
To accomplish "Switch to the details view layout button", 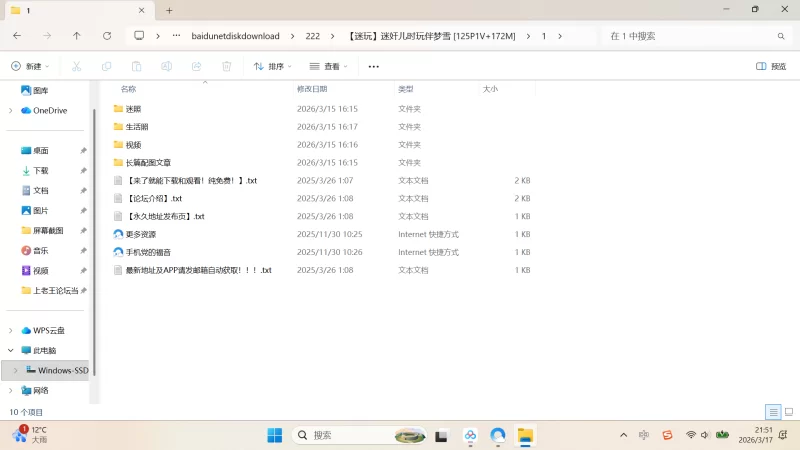I will (773, 412).
